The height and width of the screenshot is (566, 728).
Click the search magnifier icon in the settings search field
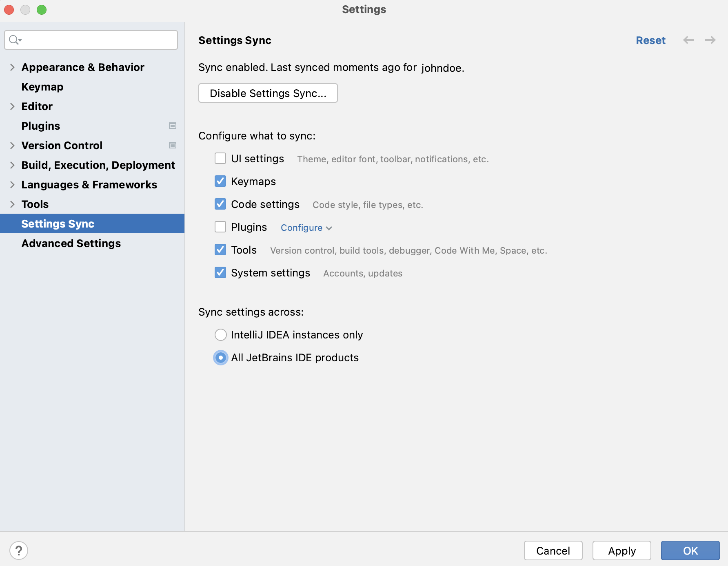pos(15,40)
